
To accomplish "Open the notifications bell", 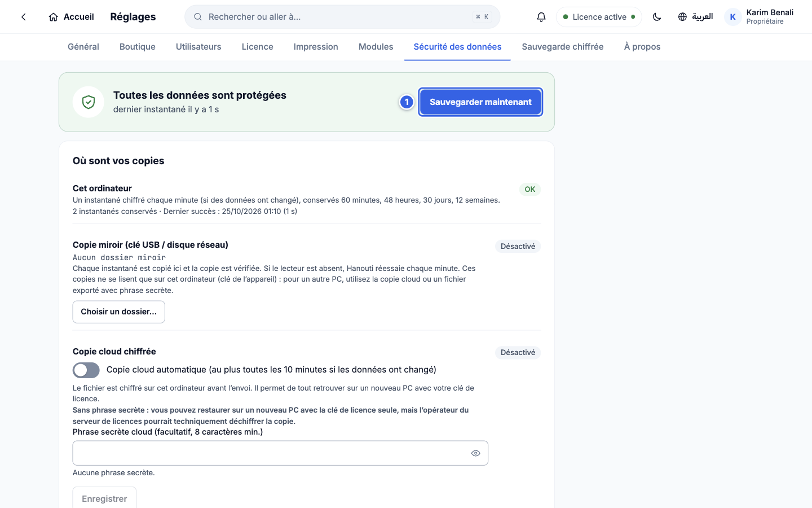I will click(541, 17).
